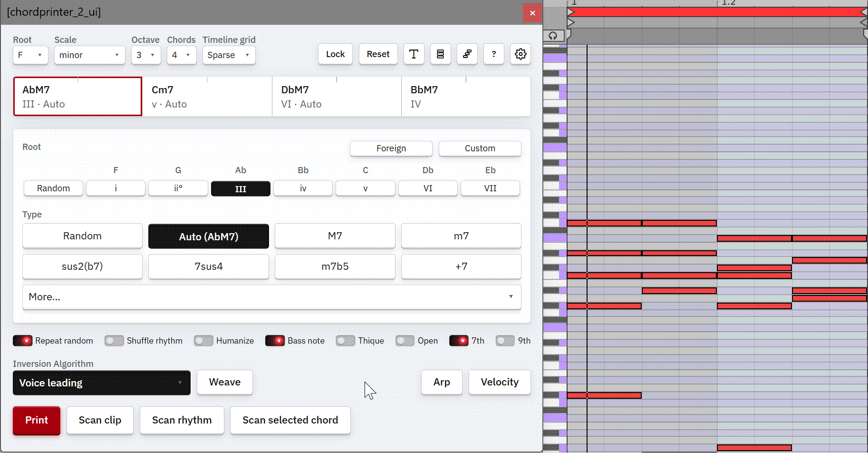This screenshot has width=868, height=453.
Task: Select scale degree i
Action: click(x=116, y=188)
